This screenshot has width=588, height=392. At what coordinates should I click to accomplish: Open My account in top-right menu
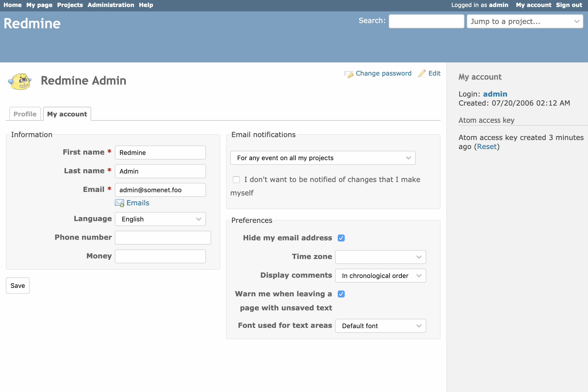tap(534, 5)
